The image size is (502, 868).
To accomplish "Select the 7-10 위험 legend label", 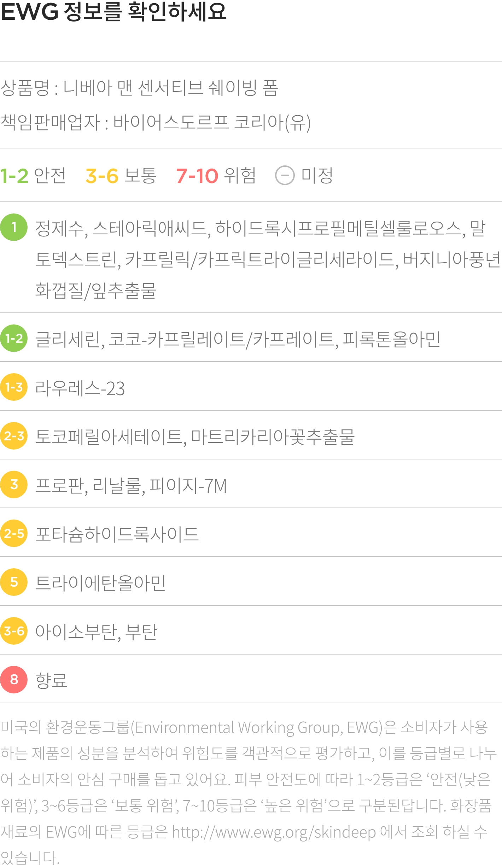I will (216, 176).
